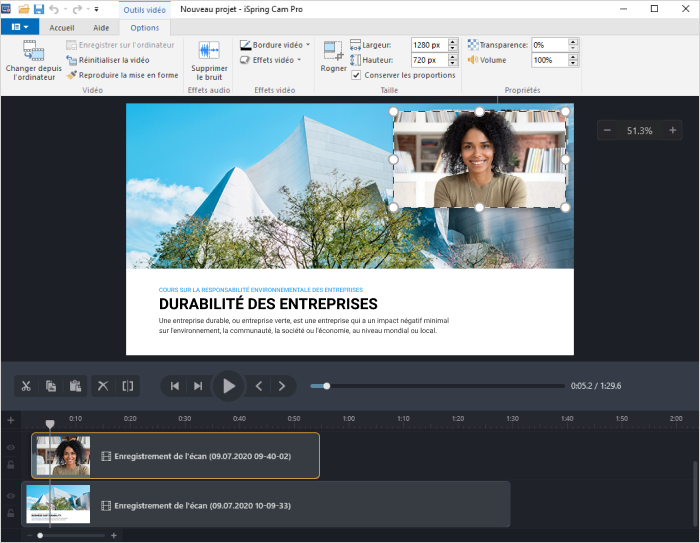This screenshot has width=700, height=543.
Task: Decrease Largeur with the down arrow
Action: (453, 48)
